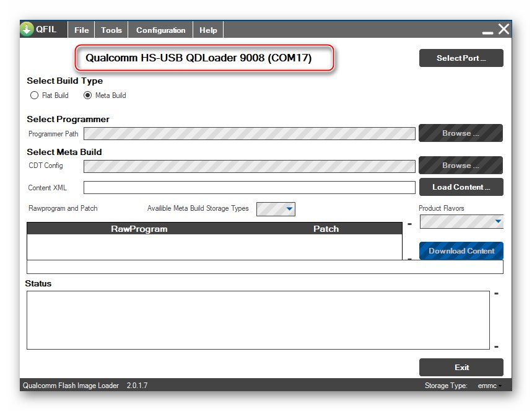Click the Patch column header
532x411 pixels.
point(326,229)
